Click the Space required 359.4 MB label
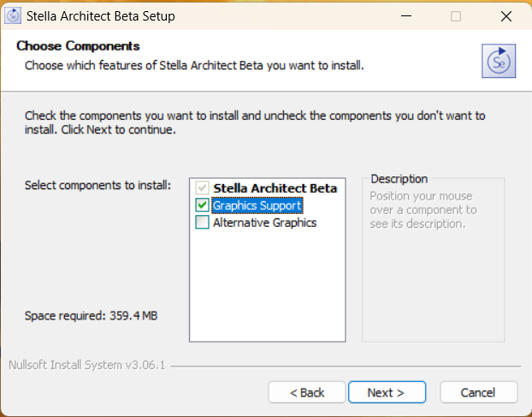Viewport: 532px width, 417px height. point(91,316)
